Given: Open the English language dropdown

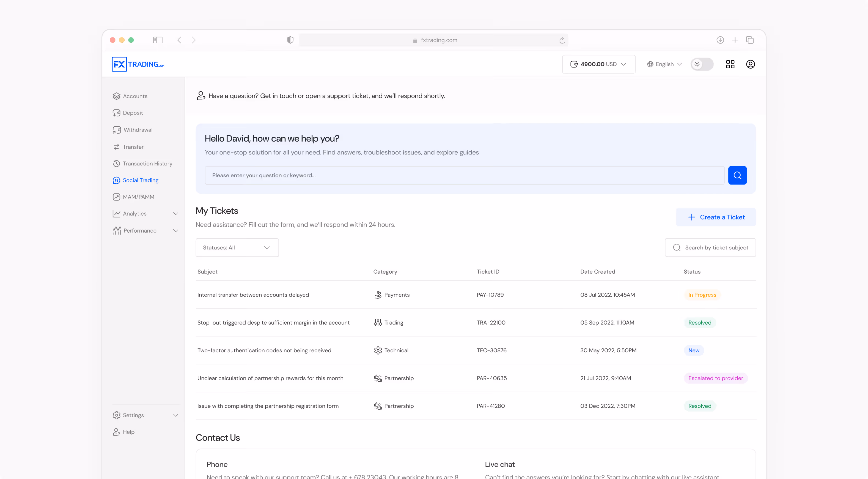Looking at the screenshot, I should [x=664, y=64].
